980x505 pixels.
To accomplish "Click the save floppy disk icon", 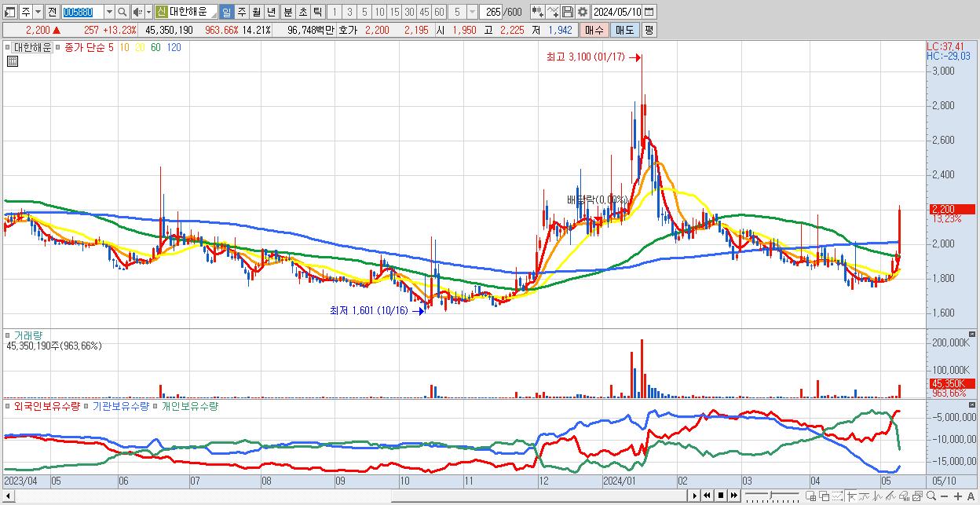I will [568, 12].
